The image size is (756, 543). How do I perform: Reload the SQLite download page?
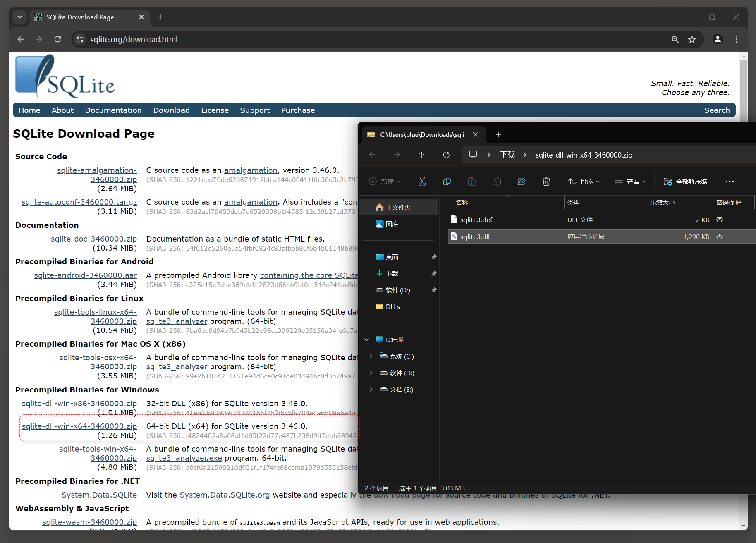(58, 39)
